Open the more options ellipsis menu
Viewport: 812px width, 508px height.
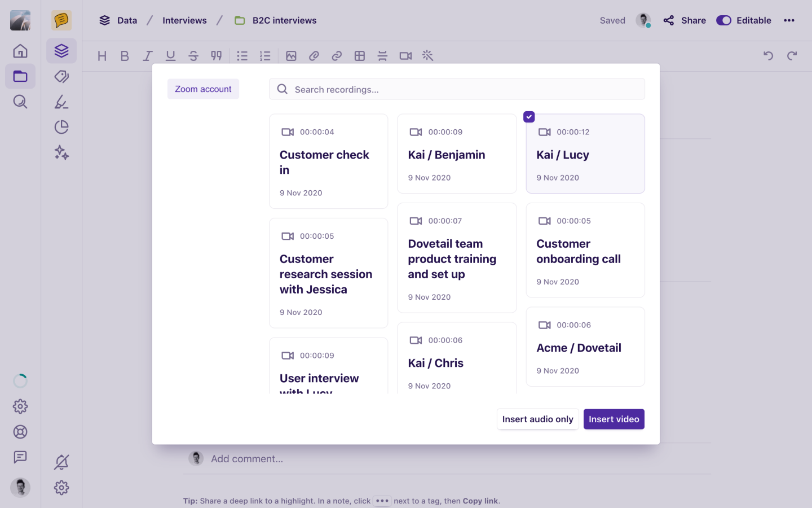point(789,20)
